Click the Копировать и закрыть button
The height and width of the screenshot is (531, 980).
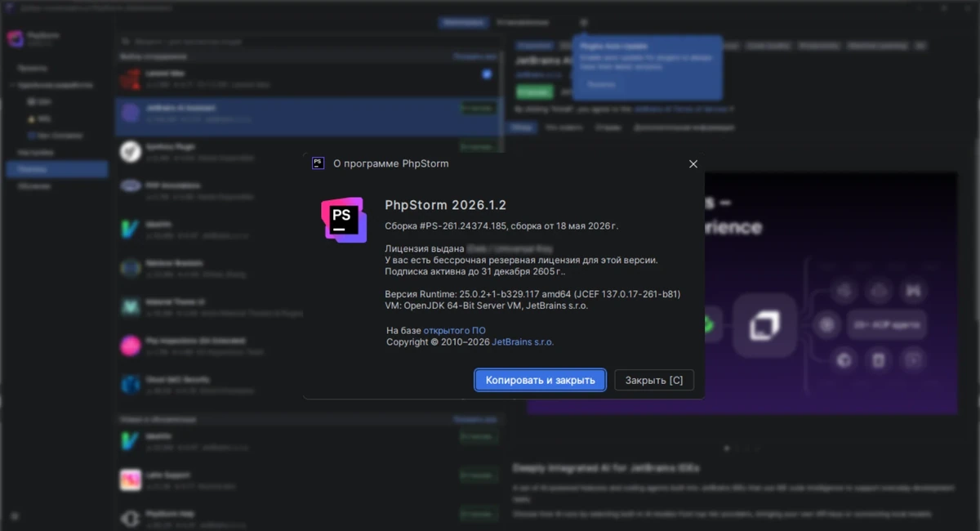pyautogui.click(x=541, y=380)
